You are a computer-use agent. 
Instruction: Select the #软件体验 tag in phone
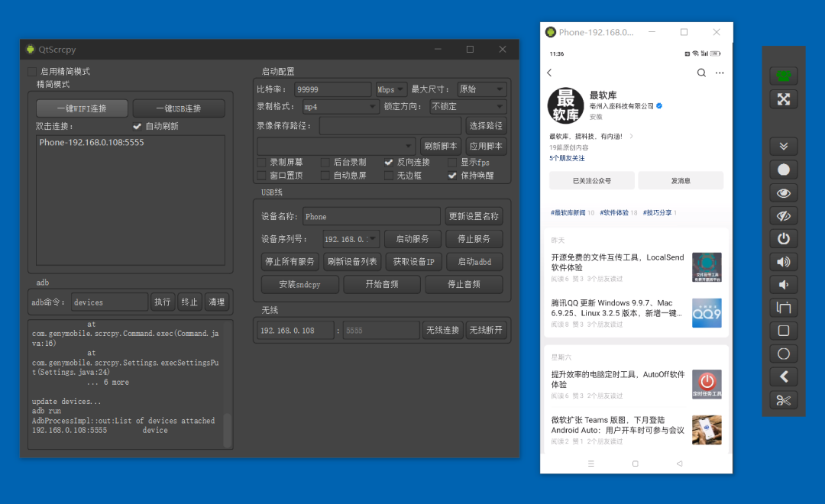pos(618,213)
